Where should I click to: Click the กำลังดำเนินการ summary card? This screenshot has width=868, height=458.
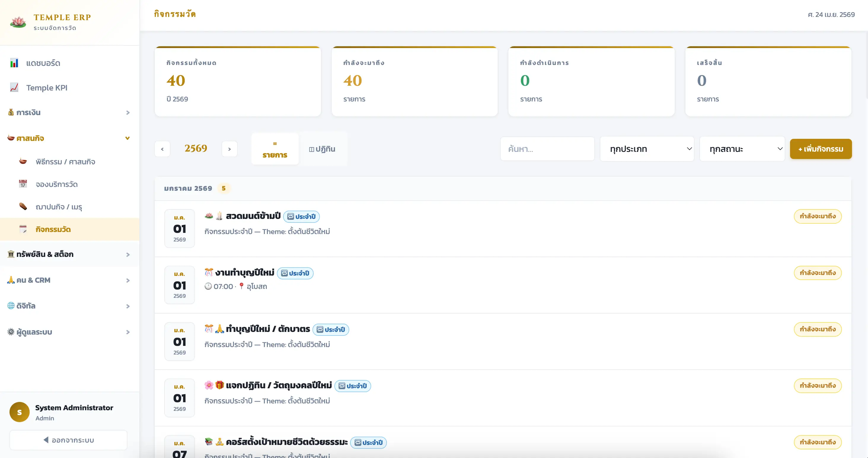(x=591, y=81)
